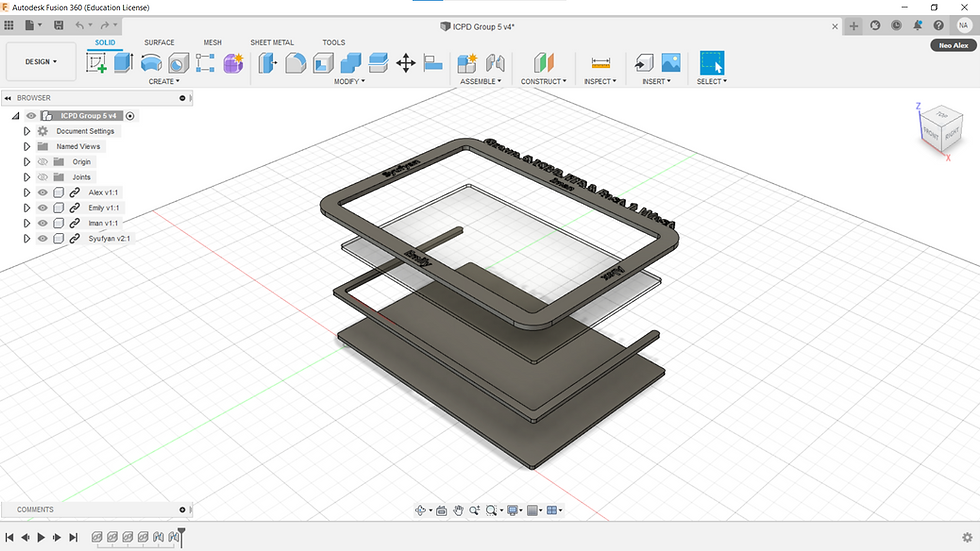
Task: Click the Save icon
Action: pyautogui.click(x=59, y=25)
